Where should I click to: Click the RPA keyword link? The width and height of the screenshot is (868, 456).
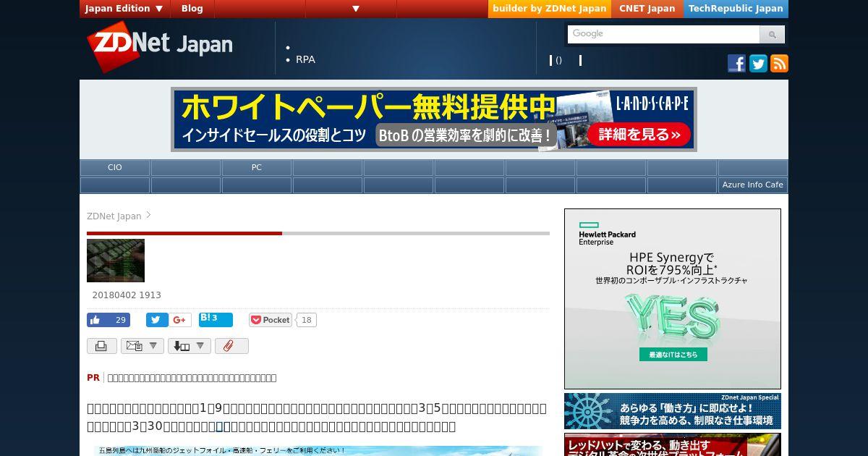coord(305,59)
